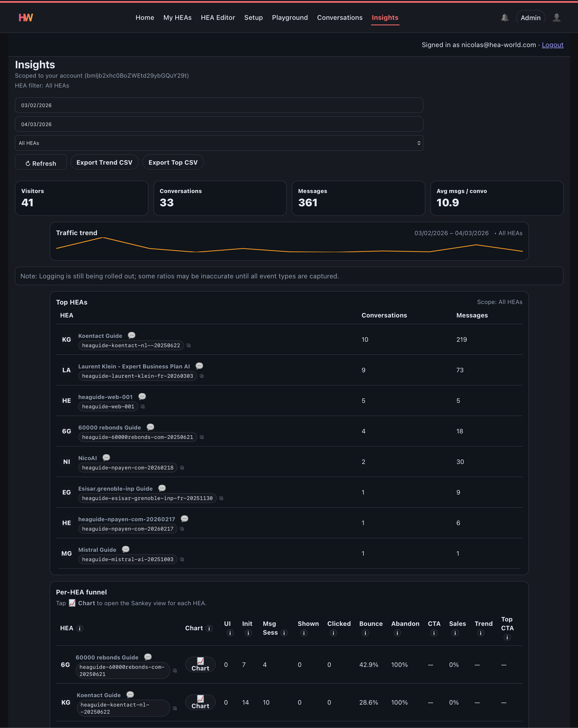Viewport: 578px width, 728px height.
Task: Click the Logout link
Action: [x=553, y=45]
